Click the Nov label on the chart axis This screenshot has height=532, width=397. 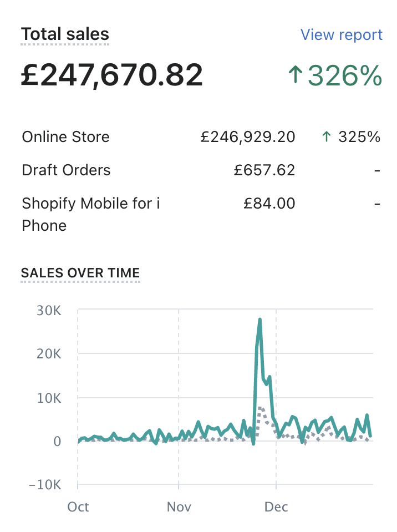[x=179, y=507]
